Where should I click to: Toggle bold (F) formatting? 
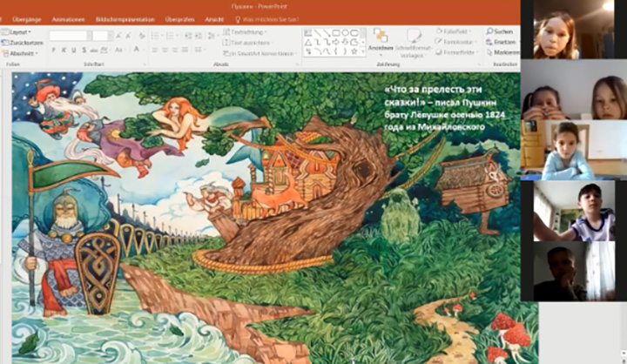[x=54, y=50]
